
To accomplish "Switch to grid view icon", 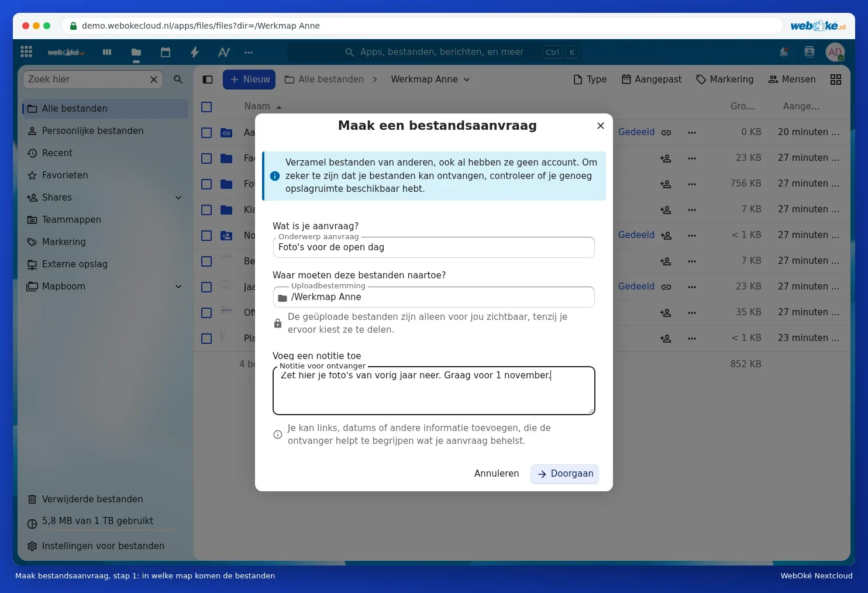I will point(836,80).
